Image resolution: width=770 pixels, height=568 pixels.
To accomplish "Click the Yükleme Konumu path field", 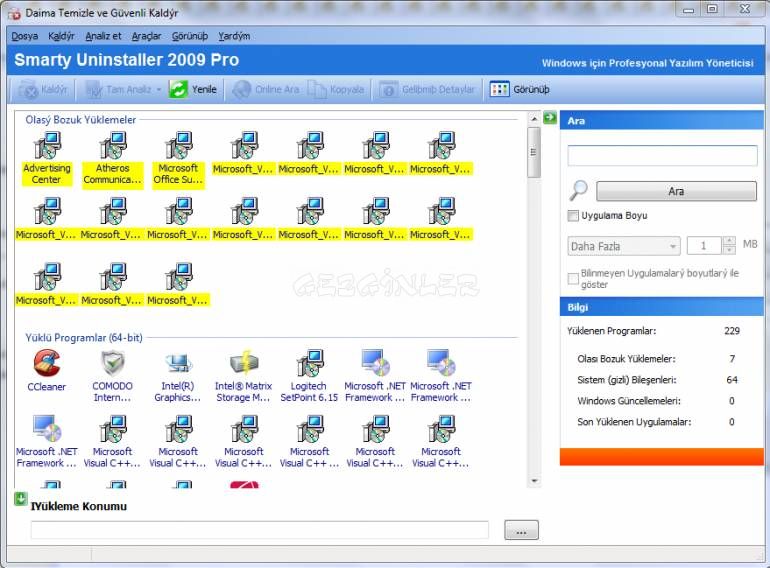I will (x=259, y=530).
